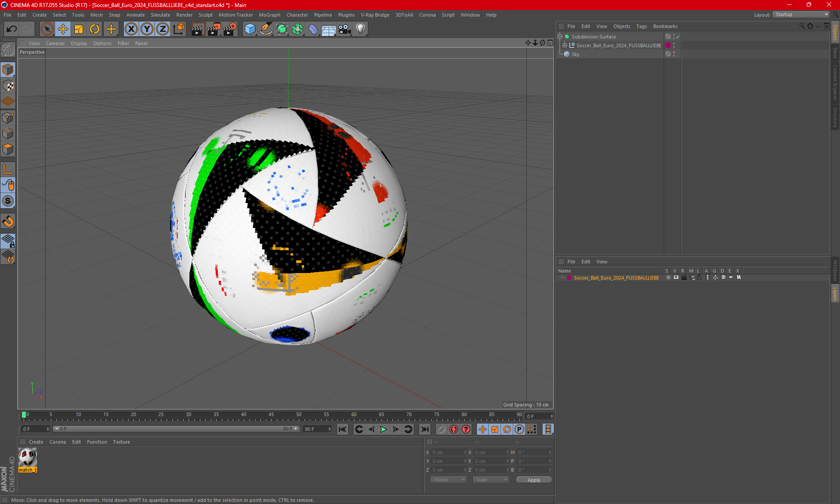Image resolution: width=840 pixels, height=504 pixels.
Task: Open viewport Cameras menu
Action: coord(55,43)
